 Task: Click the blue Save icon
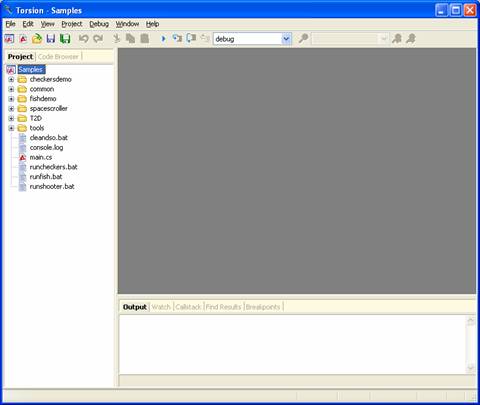51,39
